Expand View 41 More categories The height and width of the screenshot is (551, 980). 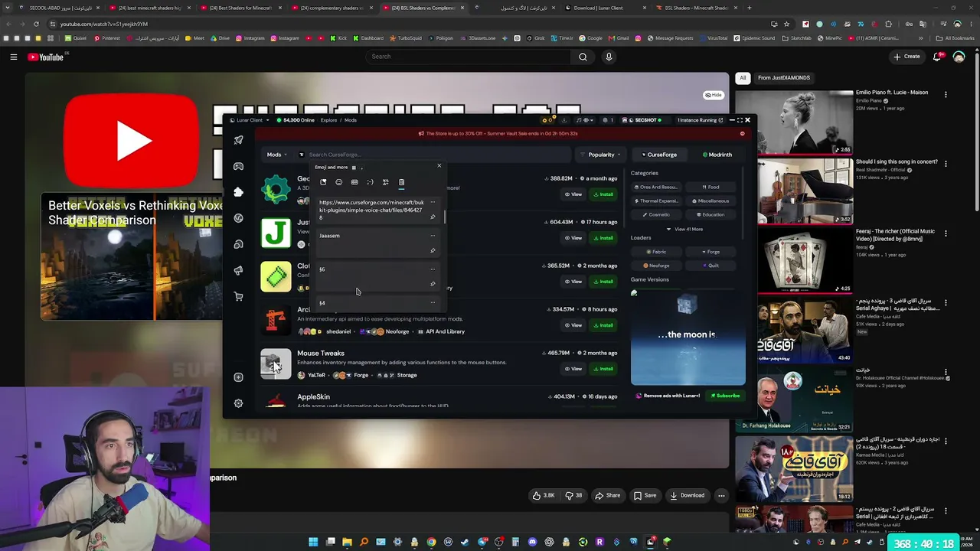[x=685, y=229]
